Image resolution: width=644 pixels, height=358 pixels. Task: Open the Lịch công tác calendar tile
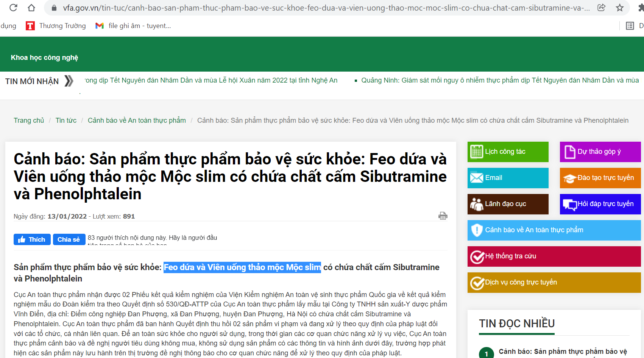click(x=508, y=152)
